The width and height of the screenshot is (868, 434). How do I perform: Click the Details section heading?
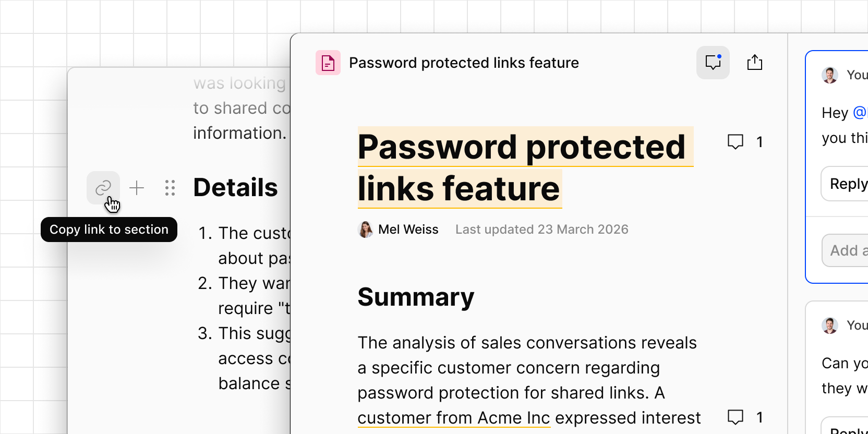(x=236, y=188)
